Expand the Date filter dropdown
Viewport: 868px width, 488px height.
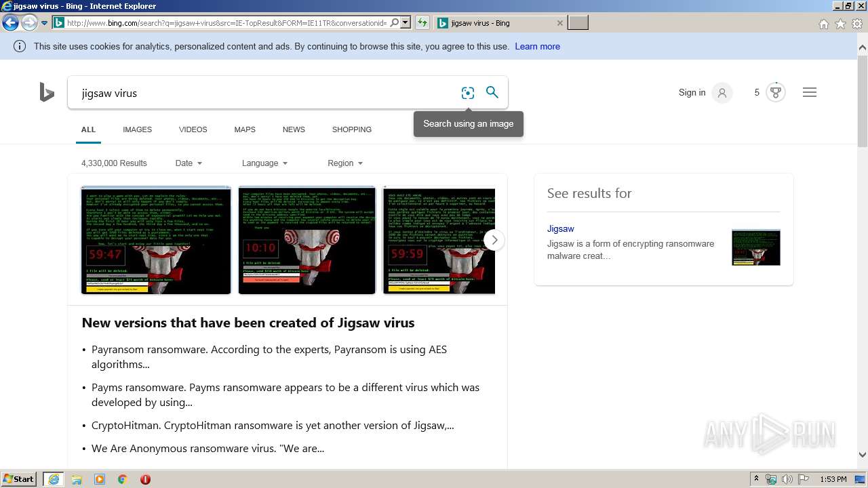[189, 163]
